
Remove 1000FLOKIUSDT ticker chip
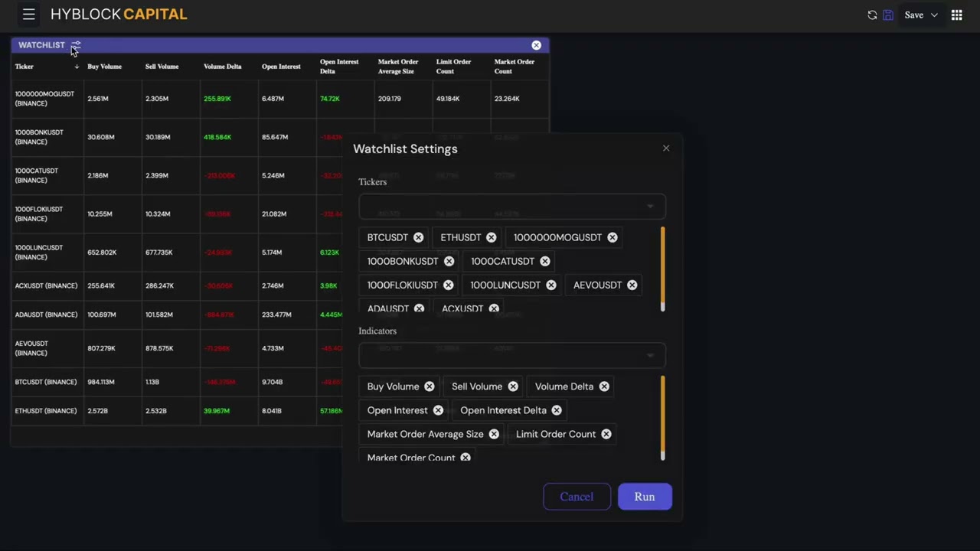pos(448,285)
